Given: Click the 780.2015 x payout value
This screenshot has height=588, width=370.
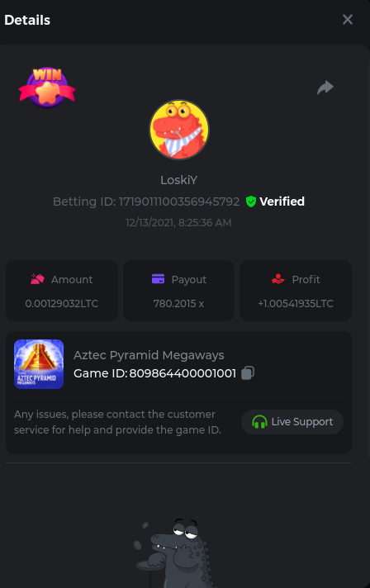Looking at the screenshot, I should [178, 303].
